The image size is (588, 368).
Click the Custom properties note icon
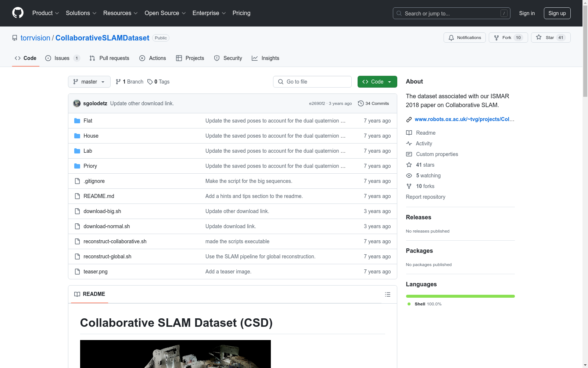(409, 154)
